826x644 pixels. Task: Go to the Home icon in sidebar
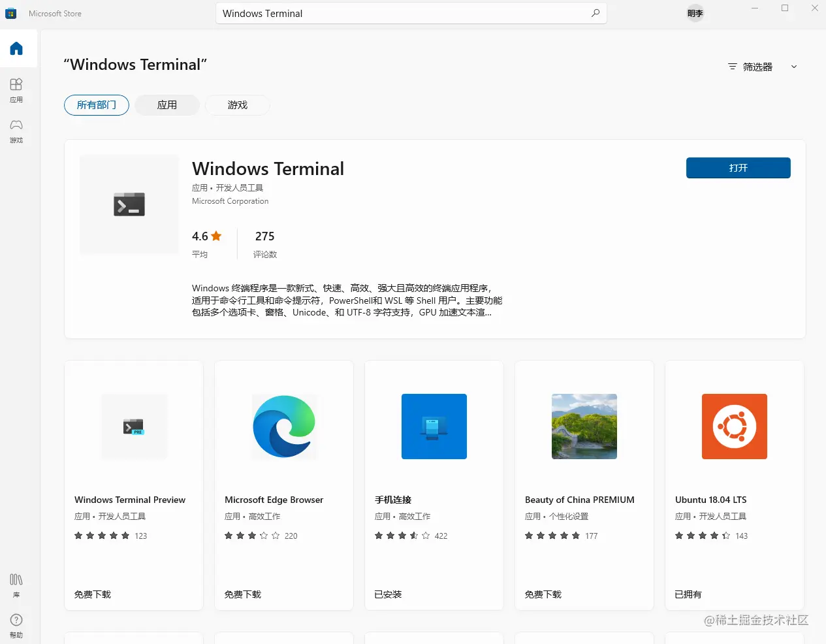point(16,48)
